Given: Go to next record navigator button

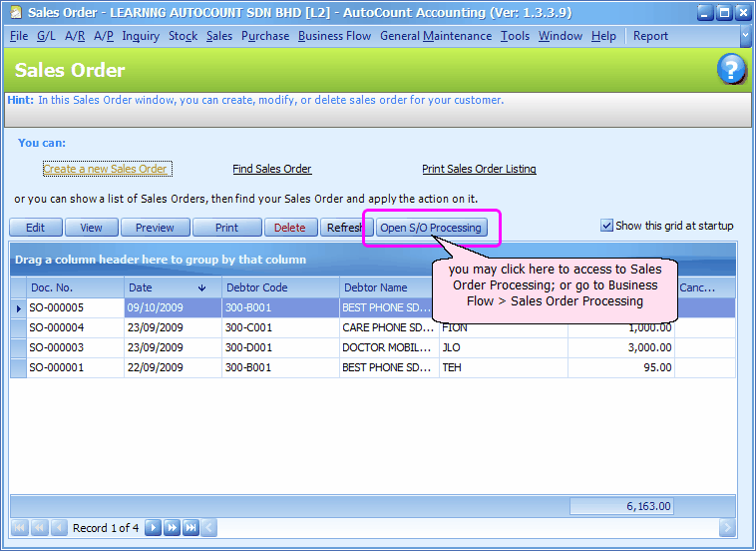Looking at the screenshot, I should tap(153, 528).
